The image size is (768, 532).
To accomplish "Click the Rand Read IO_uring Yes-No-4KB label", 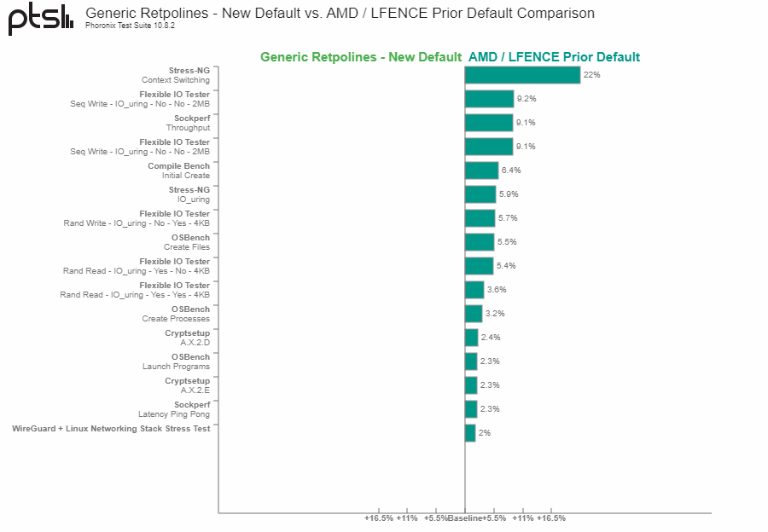I will (x=137, y=266).
